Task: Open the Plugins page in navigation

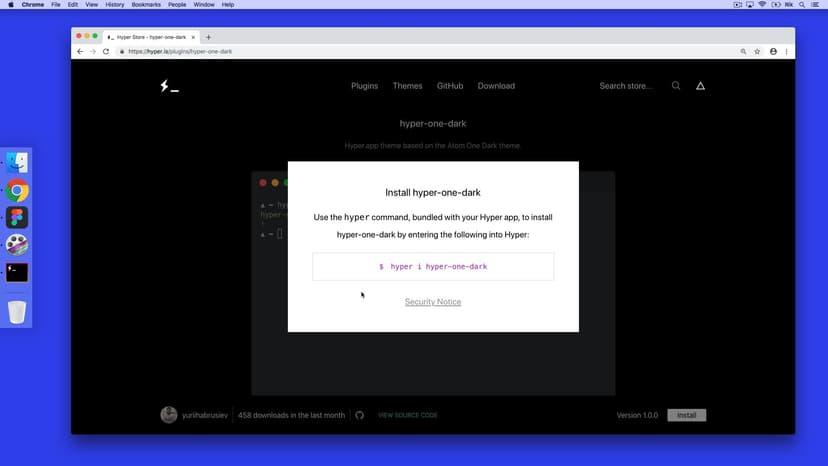Action: pyautogui.click(x=364, y=86)
